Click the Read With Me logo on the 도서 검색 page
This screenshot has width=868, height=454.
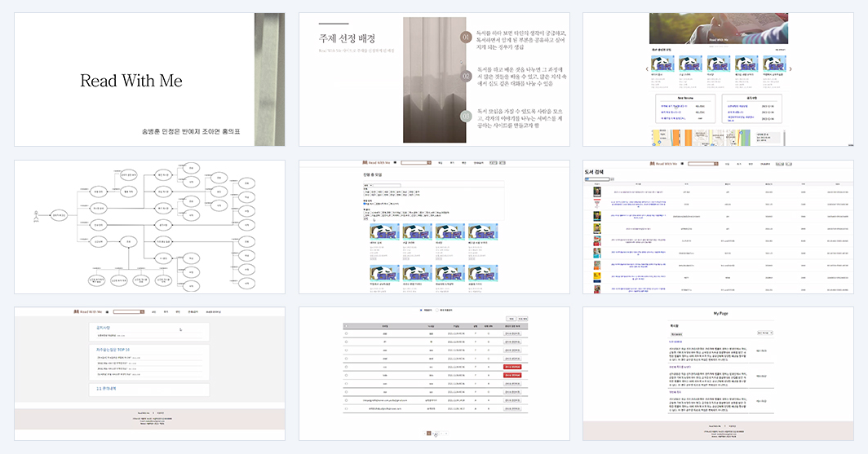click(663, 164)
